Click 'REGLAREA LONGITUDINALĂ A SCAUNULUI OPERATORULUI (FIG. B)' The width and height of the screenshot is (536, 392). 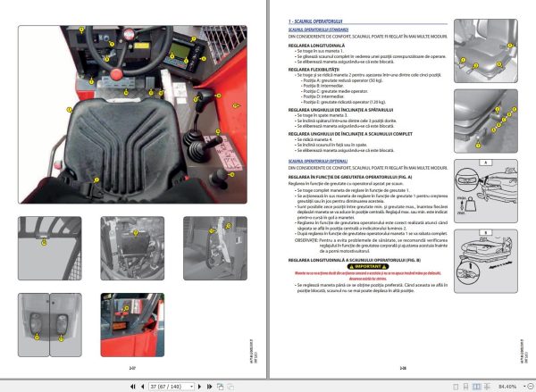point(355,260)
